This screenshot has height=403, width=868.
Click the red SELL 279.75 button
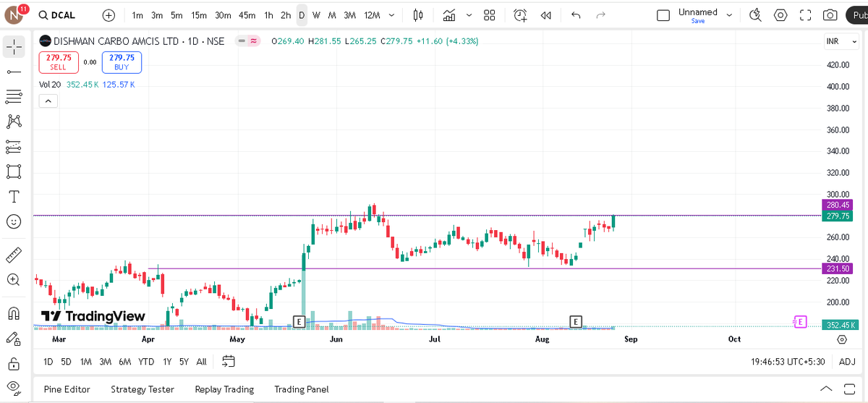click(58, 62)
